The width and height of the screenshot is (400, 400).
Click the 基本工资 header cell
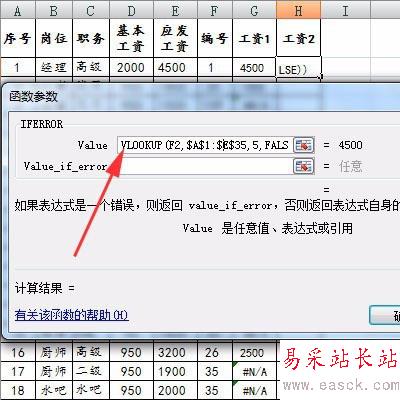click(132, 38)
